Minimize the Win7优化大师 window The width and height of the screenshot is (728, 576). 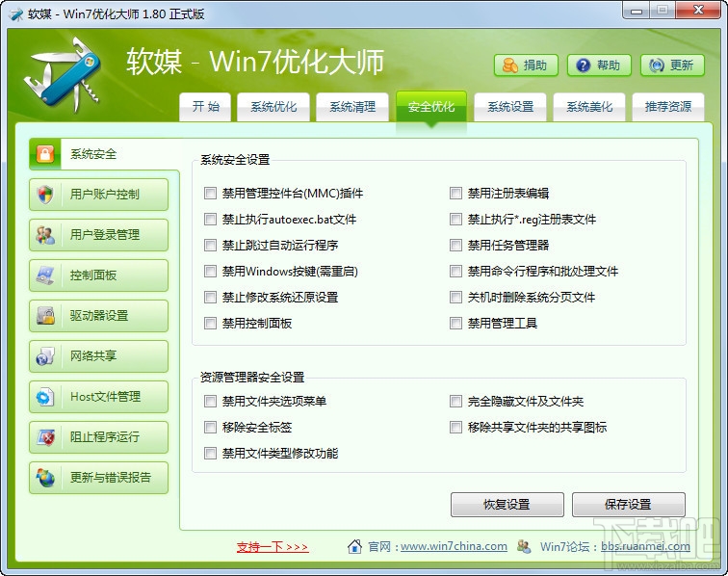[x=637, y=11]
